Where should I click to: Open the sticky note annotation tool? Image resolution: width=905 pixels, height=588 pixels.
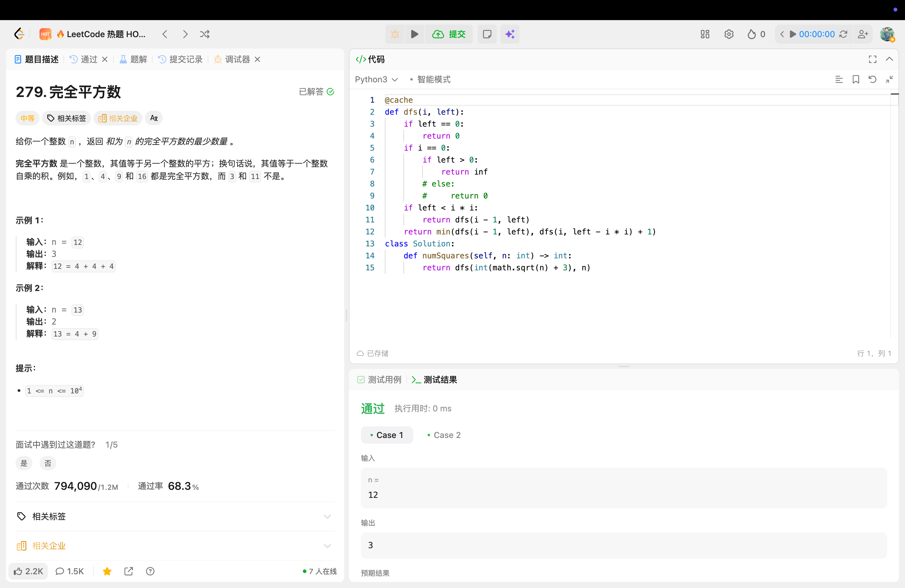point(487,34)
